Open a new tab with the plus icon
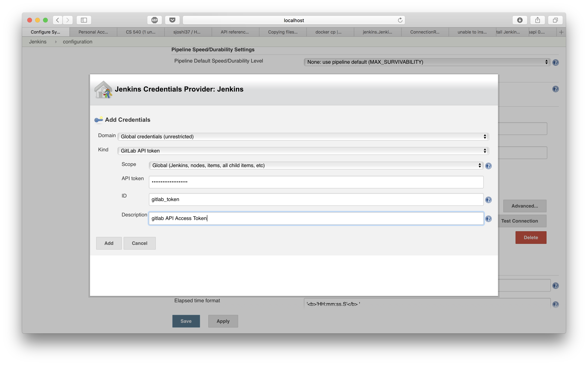Screen dimensions: 588x365 point(561,32)
